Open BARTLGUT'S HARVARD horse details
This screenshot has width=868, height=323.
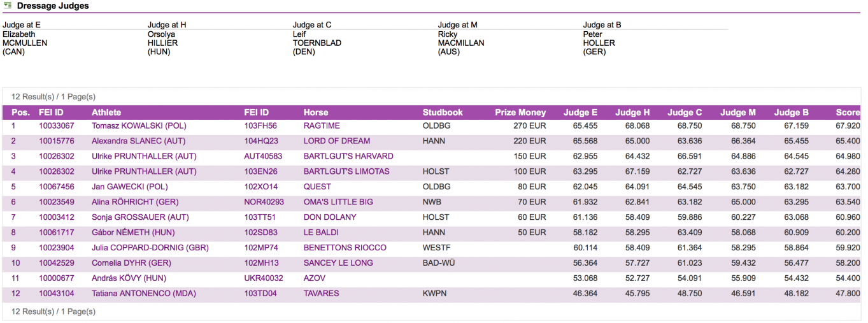[348, 157]
